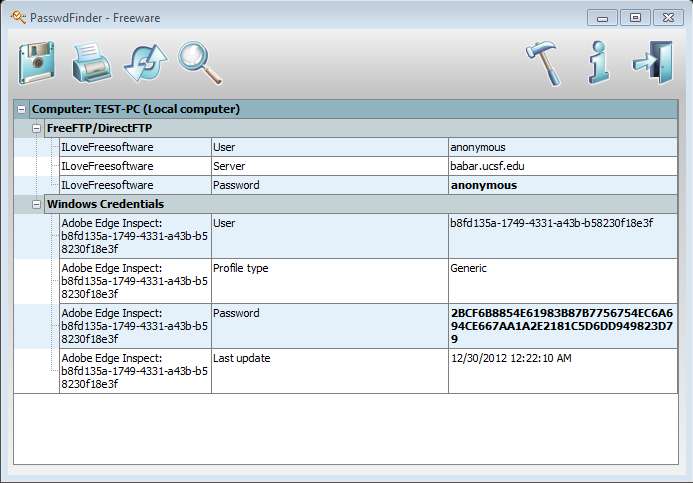
Task: Click the PasswdFinder key icon in title bar
Action: point(18,18)
